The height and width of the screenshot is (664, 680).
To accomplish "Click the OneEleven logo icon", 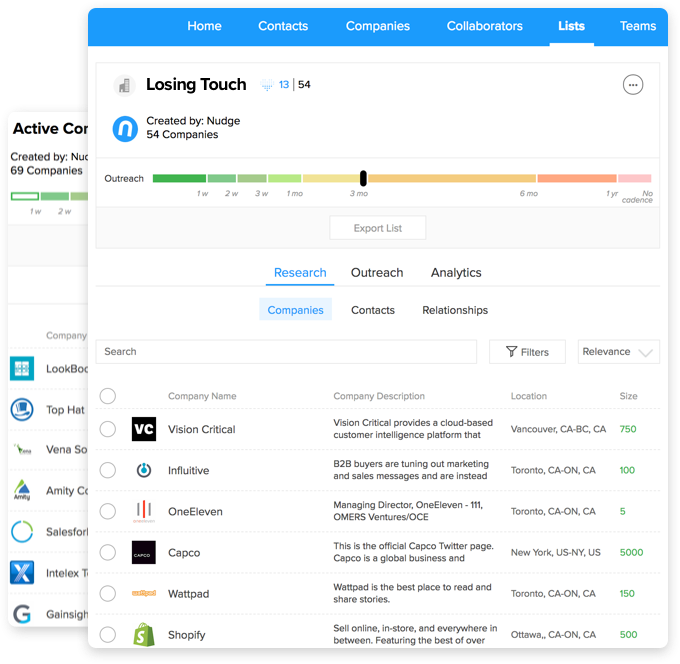I will tap(144, 511).
